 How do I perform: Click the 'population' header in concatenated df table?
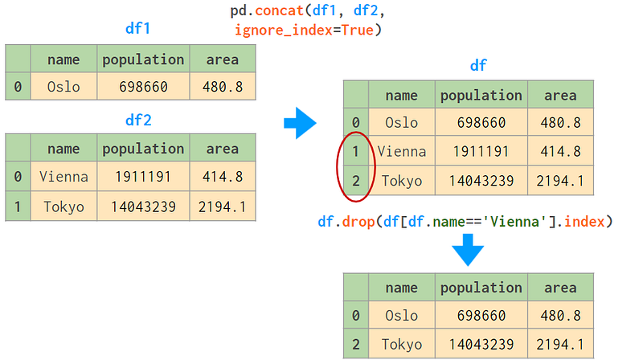click(x=481, y=95)
